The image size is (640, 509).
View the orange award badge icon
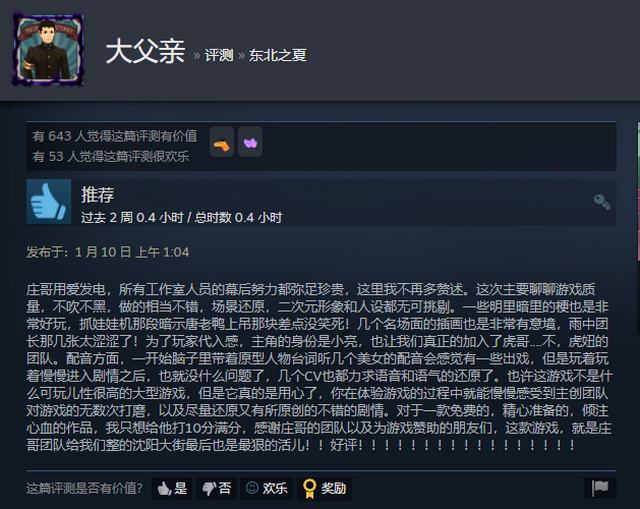click(222, 142)
